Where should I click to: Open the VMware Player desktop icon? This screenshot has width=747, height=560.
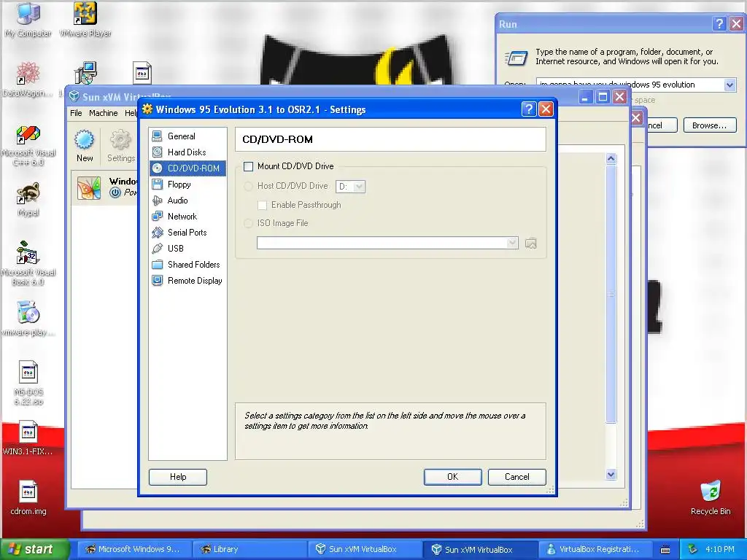click(x=85, y=20)
